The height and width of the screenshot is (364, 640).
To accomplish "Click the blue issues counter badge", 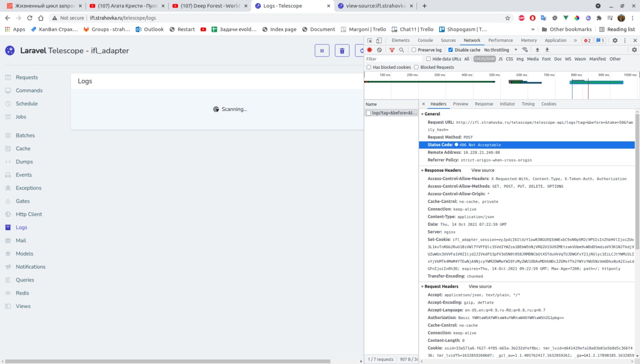I will coord(600,40).
